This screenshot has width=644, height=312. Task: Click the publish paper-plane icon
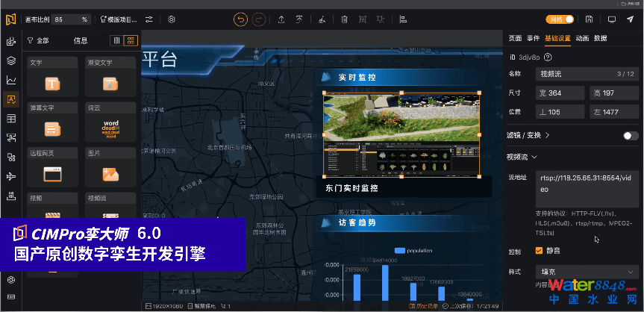[631, 19]
